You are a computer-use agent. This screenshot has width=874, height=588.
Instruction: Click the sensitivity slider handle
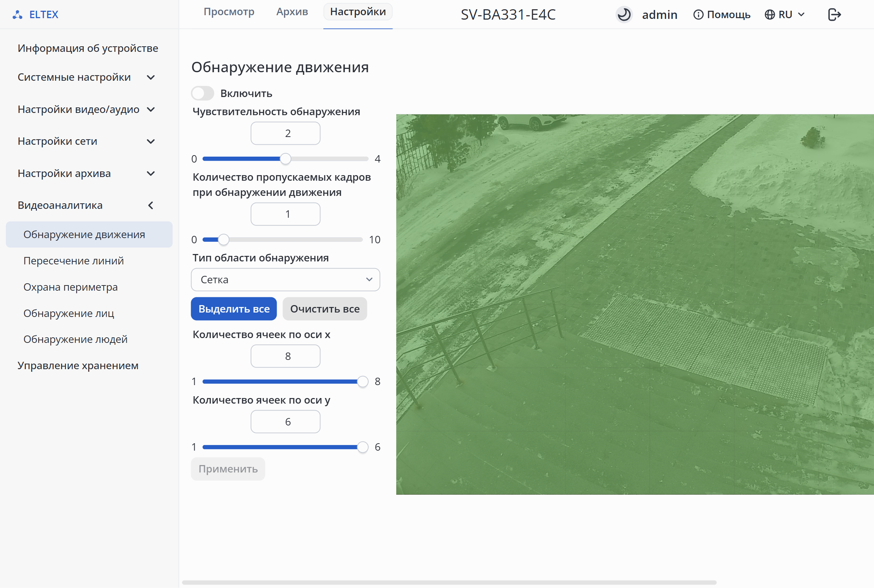click(285, 159)
